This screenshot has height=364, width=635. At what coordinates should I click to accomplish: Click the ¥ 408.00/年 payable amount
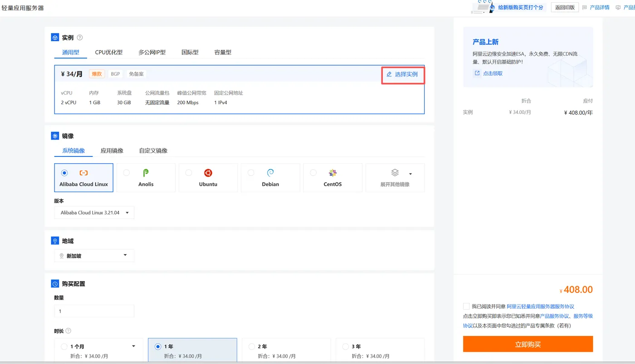(578, 113)
